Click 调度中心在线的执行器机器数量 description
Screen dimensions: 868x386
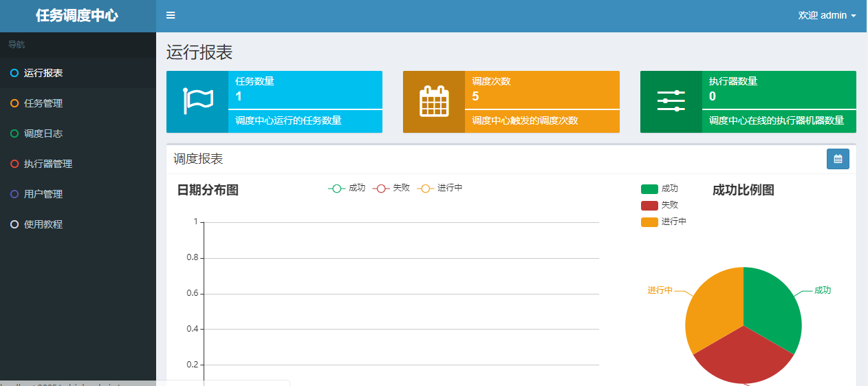coord(777,120)
